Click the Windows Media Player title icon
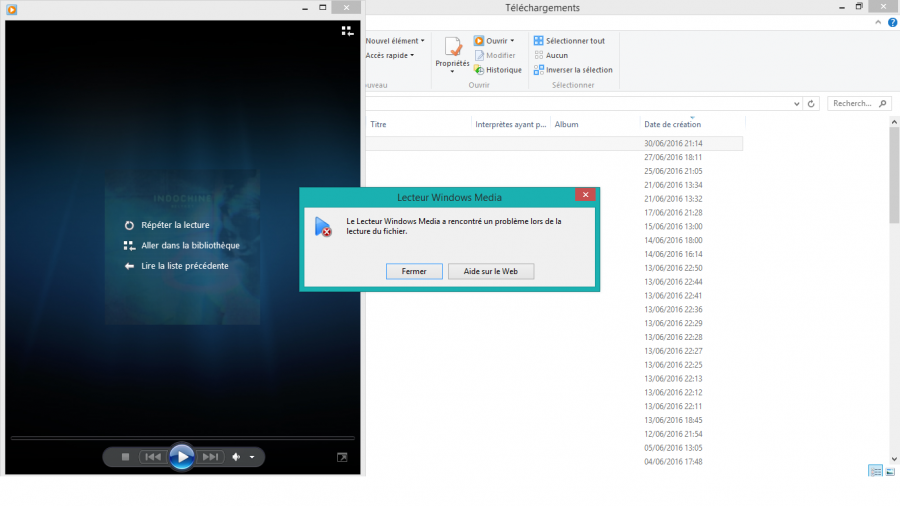900x506 pixels. [11, 9]
